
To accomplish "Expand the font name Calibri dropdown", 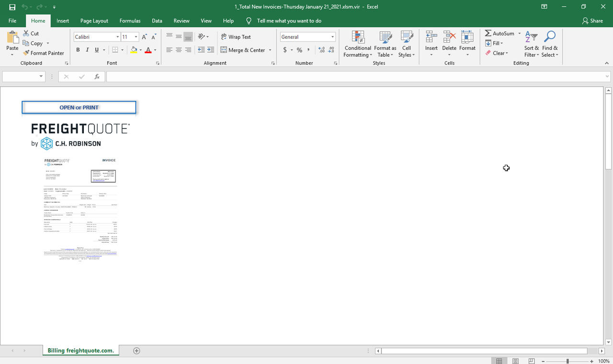I will pos(117,37).
